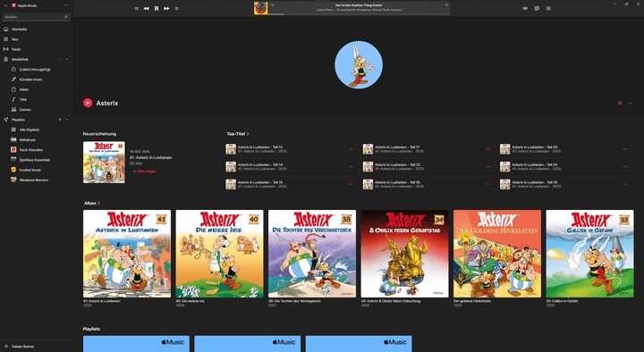Open options for Teil 14 track

click(351, 166)
